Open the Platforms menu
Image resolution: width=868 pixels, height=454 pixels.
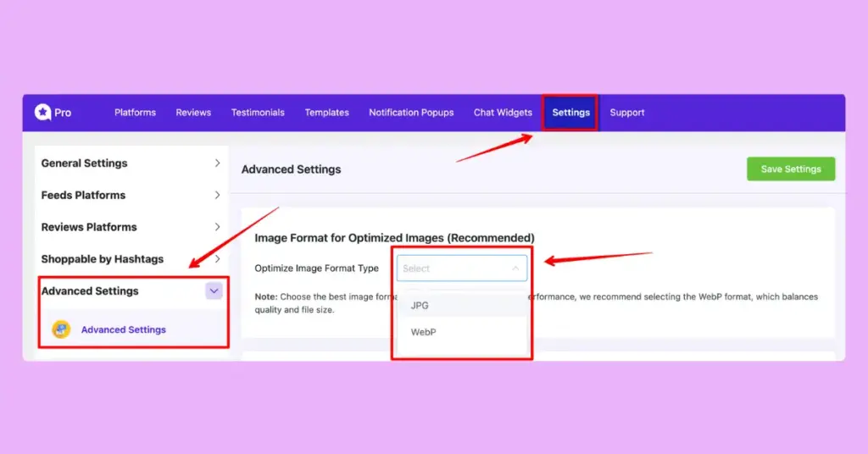(135, 113)
